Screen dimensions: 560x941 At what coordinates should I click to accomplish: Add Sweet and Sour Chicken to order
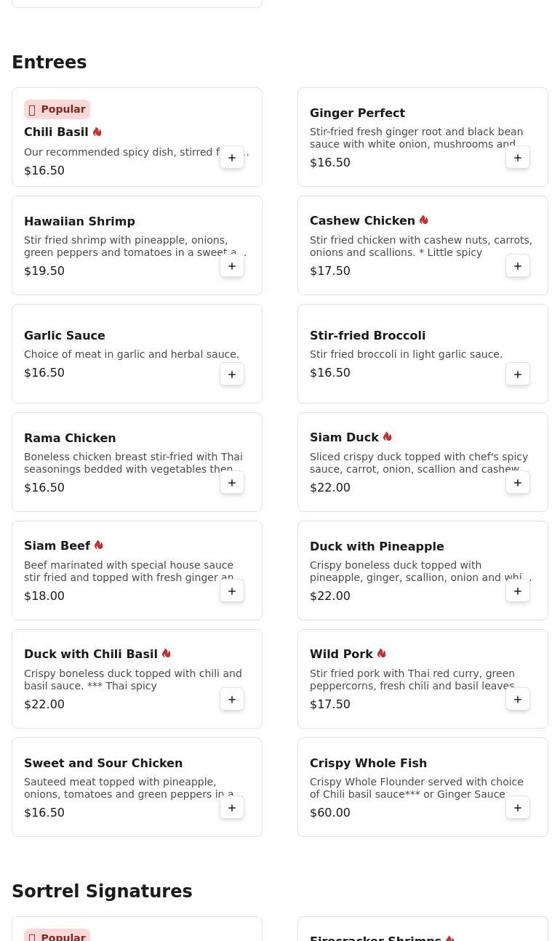(x=232, y=808)
